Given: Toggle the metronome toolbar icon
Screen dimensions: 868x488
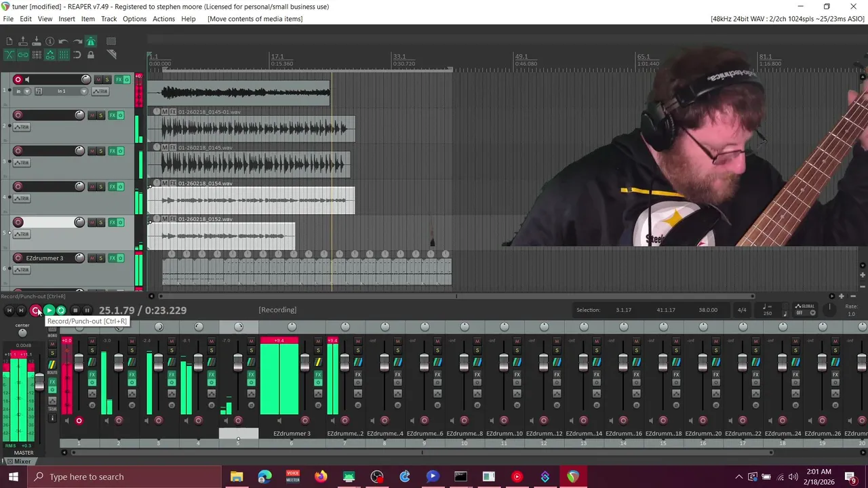Looking at the screenshot, I should [90, 41].
